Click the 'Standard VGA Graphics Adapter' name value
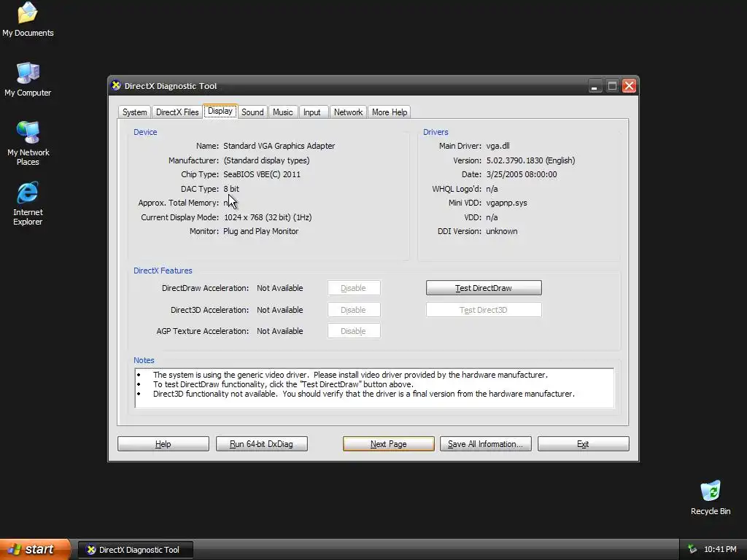 [279, 146]
